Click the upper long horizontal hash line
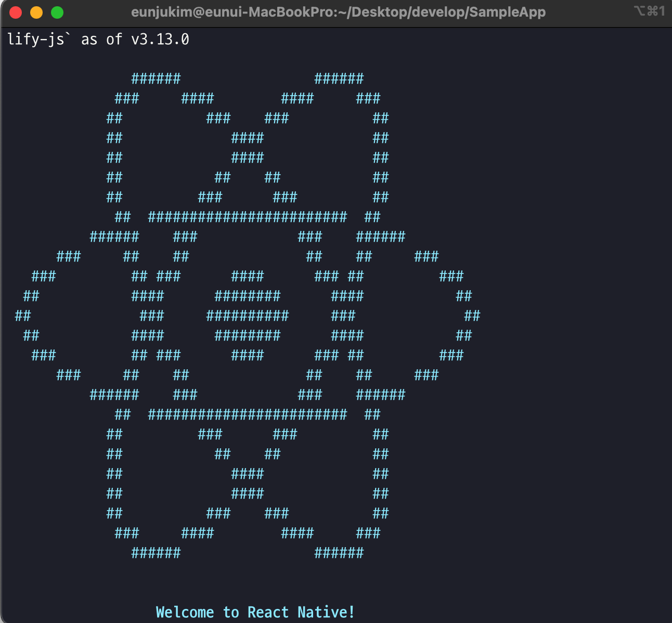The image size is (672, 623). click(x=248, y=217)
